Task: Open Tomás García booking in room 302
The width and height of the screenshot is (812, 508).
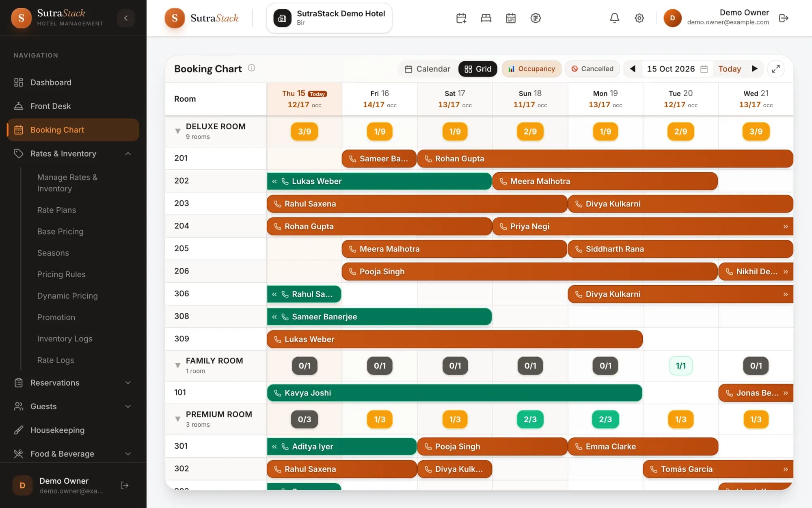Action: (718, 469)
